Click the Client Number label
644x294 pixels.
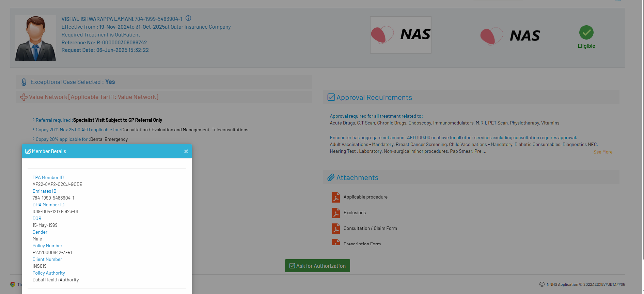point(47,259)
